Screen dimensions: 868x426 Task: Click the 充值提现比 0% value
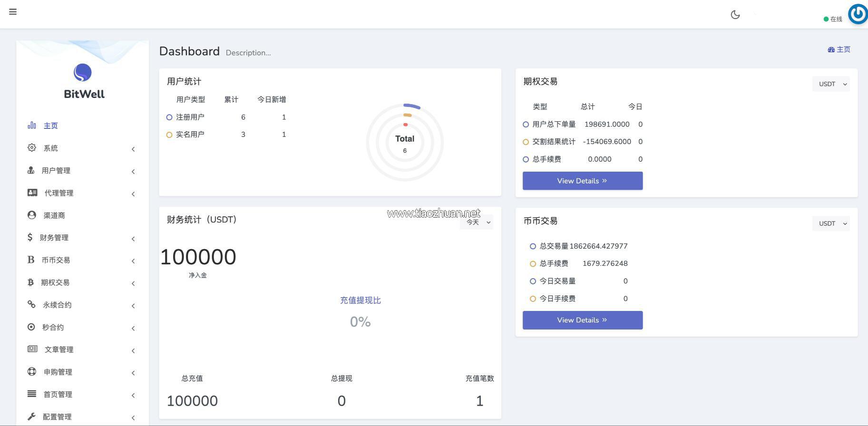pyautogui.click(x=360, y=322)
